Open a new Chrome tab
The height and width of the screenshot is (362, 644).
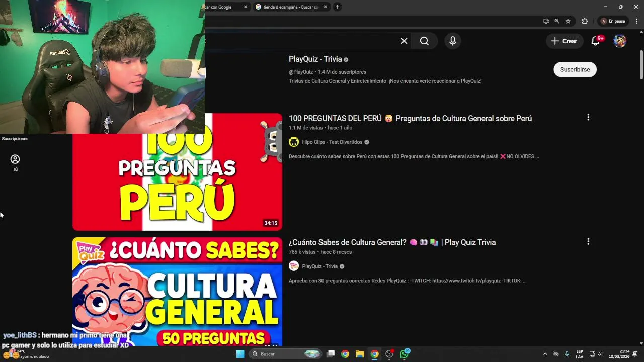(337, 7)
